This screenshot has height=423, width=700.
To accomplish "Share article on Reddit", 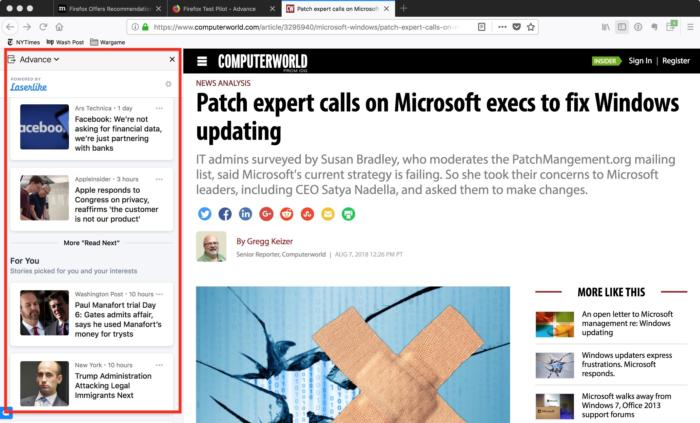I will pos(287,214).
